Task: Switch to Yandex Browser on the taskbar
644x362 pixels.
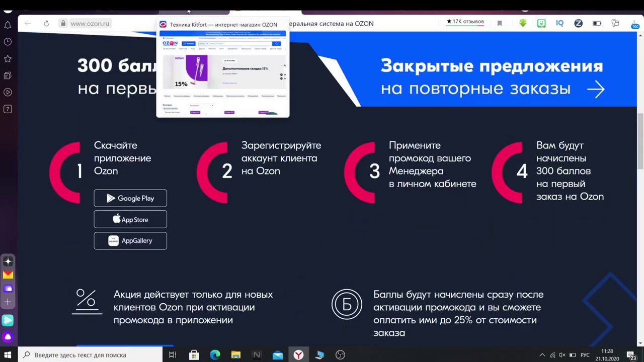Action: 299,355
